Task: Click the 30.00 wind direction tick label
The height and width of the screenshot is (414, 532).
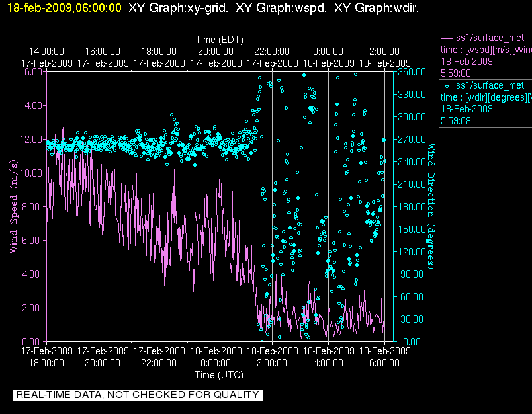Action: point(412,319)
